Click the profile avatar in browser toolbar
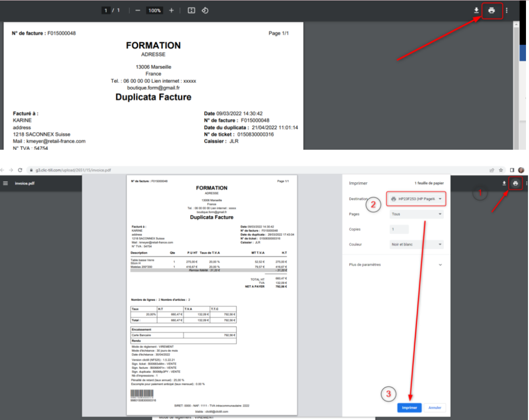 tap(521, 170)
